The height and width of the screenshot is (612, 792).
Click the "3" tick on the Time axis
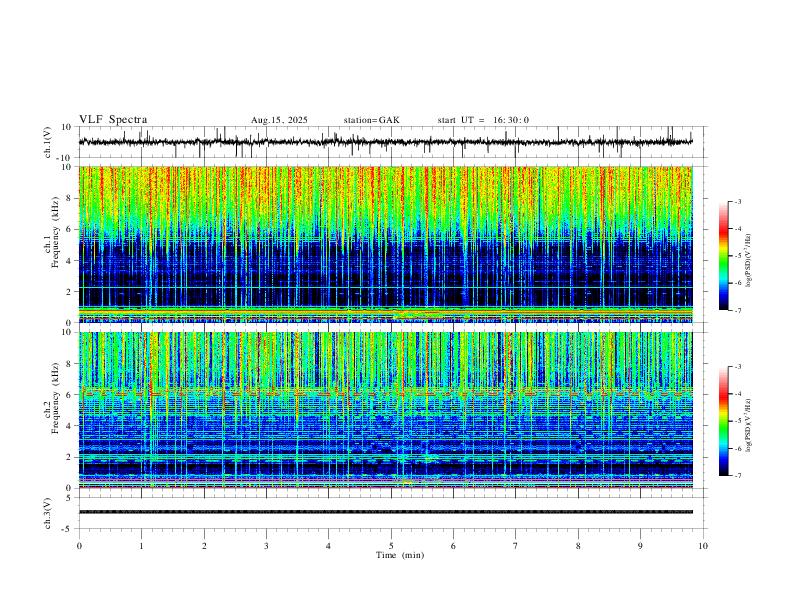click(x=266, y=546)
